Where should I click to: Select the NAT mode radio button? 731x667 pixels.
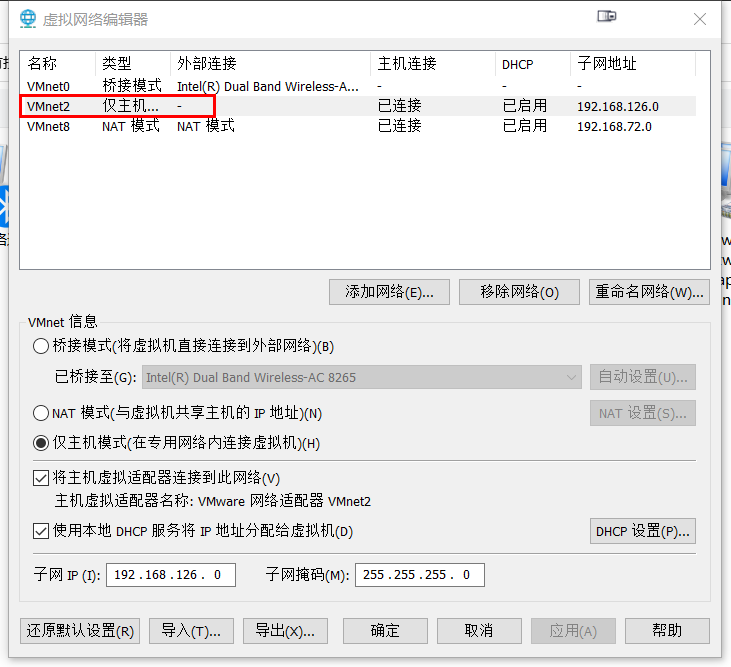tap(41, 413)
